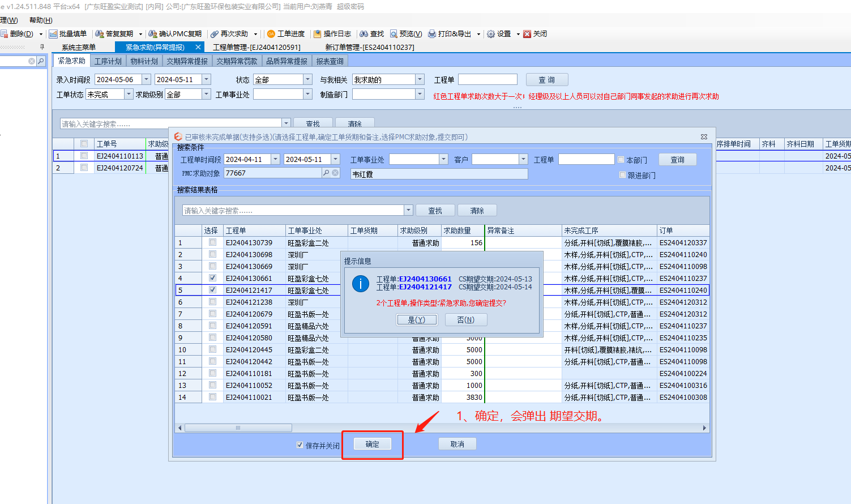Open the 工序计划 sub-tab
Image resolution: width=851 pixels, height=504 pixels.
[108, 61]
